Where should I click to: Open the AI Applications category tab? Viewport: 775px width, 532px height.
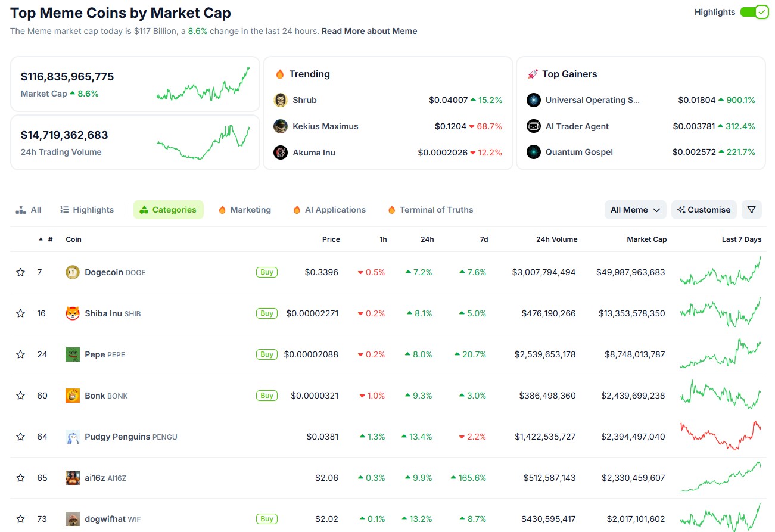point(329,210)
